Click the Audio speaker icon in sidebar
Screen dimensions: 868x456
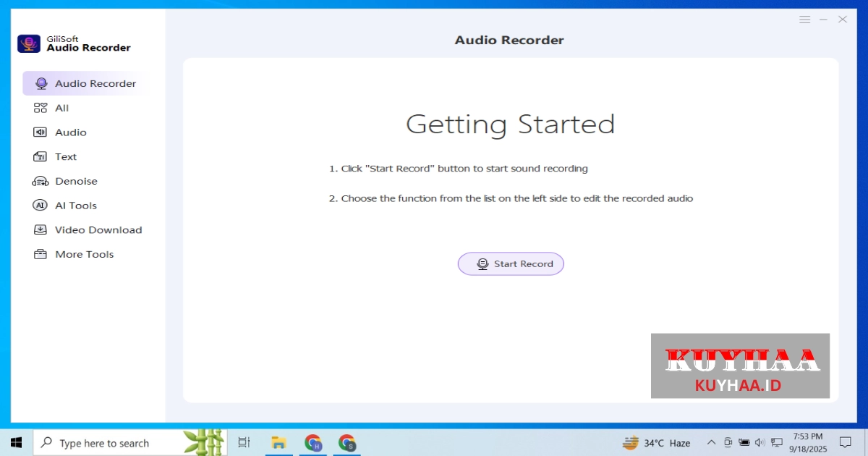[41, 132]
